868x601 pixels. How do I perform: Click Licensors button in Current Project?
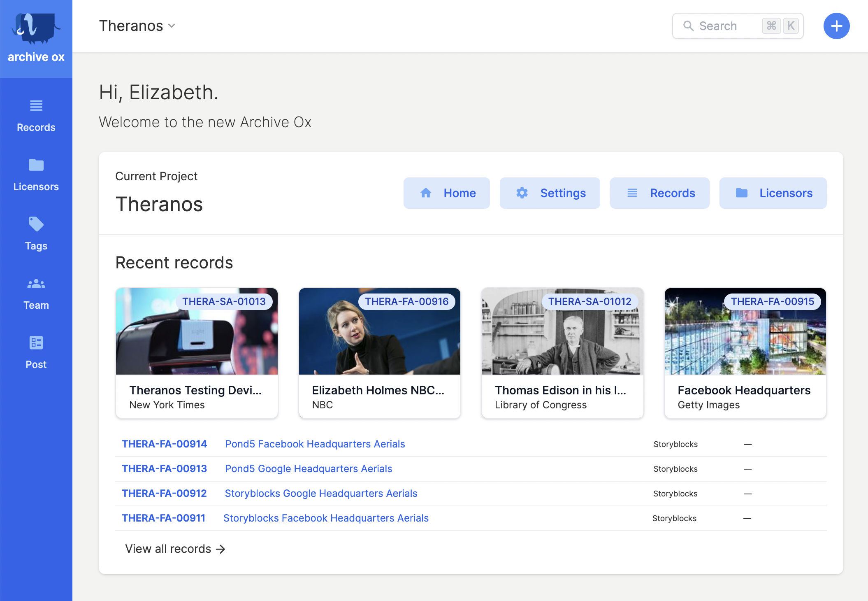tap(773, 193)
